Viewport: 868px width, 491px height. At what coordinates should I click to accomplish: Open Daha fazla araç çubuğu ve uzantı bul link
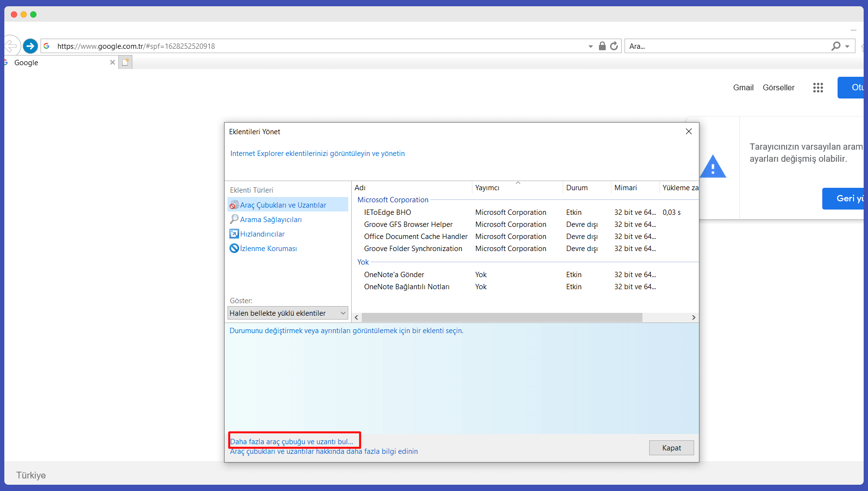[292, 441]
